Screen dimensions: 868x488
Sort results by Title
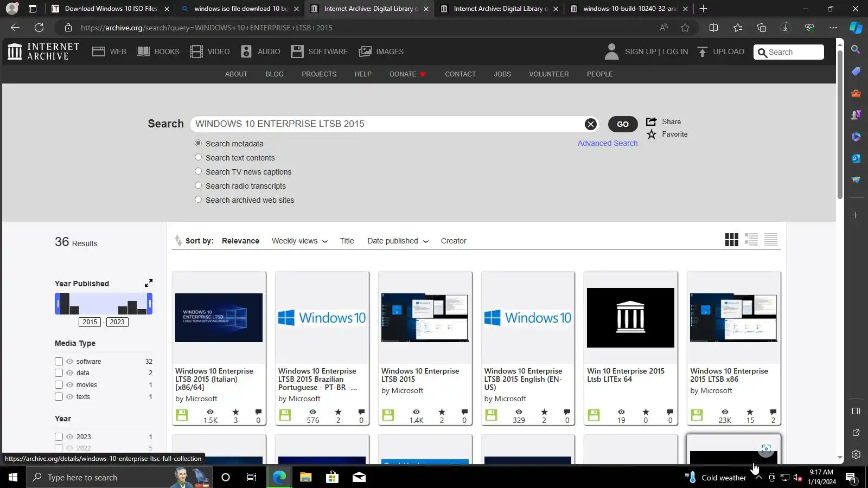tap(347, 241)
